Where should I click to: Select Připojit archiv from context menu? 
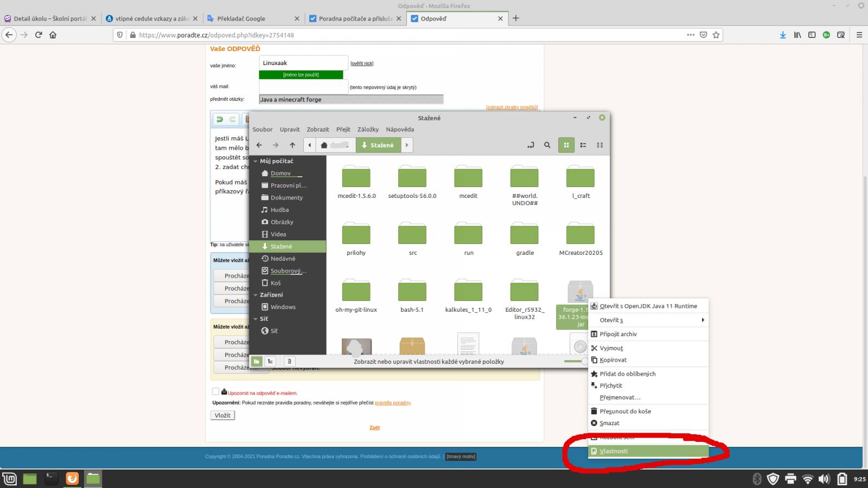[649, 334]
